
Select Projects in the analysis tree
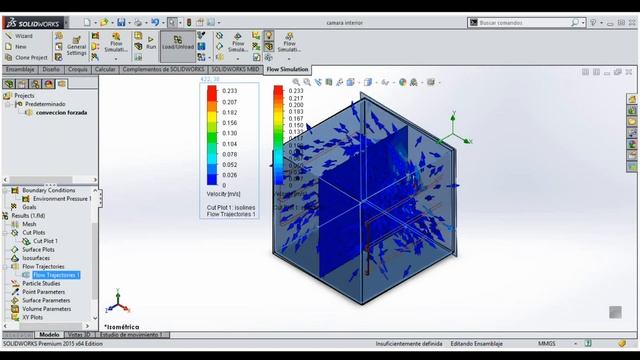click(x=24, y=96)
